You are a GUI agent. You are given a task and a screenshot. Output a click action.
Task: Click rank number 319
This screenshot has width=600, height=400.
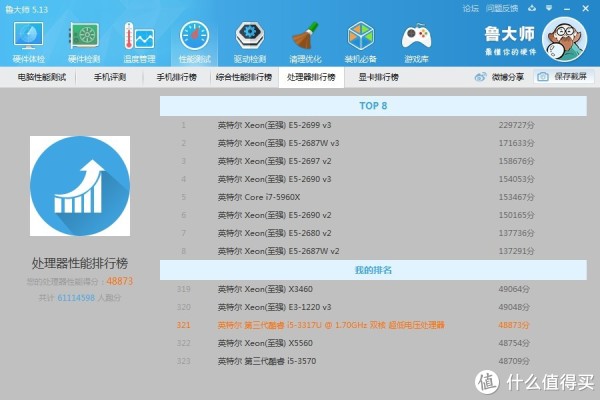pos(183,289)
